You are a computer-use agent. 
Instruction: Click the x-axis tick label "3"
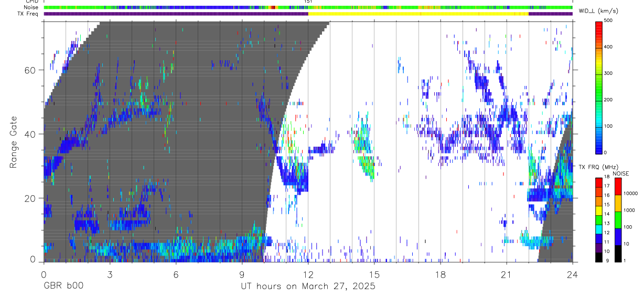110,274
